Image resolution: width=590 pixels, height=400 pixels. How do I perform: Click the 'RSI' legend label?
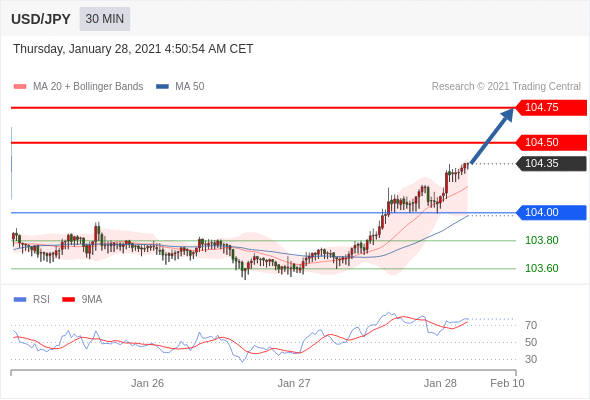click(41, 300)
